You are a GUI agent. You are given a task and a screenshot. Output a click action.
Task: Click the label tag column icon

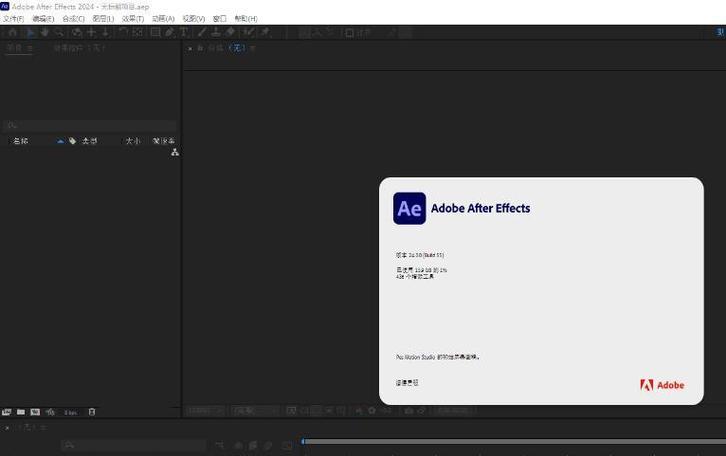coord(73,141)
